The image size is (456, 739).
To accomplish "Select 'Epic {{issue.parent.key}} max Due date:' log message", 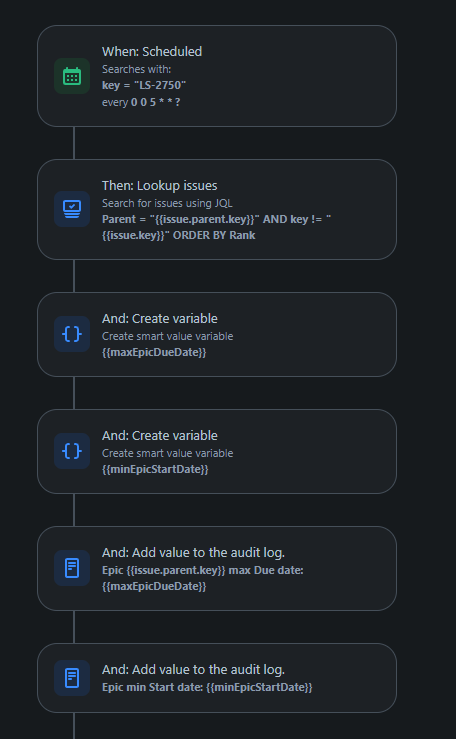I will point(203,570).
